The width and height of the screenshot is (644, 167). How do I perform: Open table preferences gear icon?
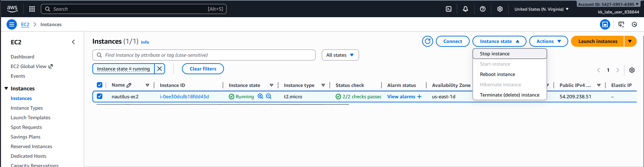(x=632, y=70)
